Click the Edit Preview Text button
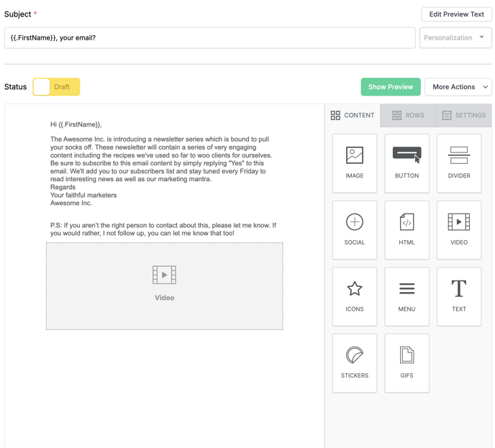 pos(456,14)
